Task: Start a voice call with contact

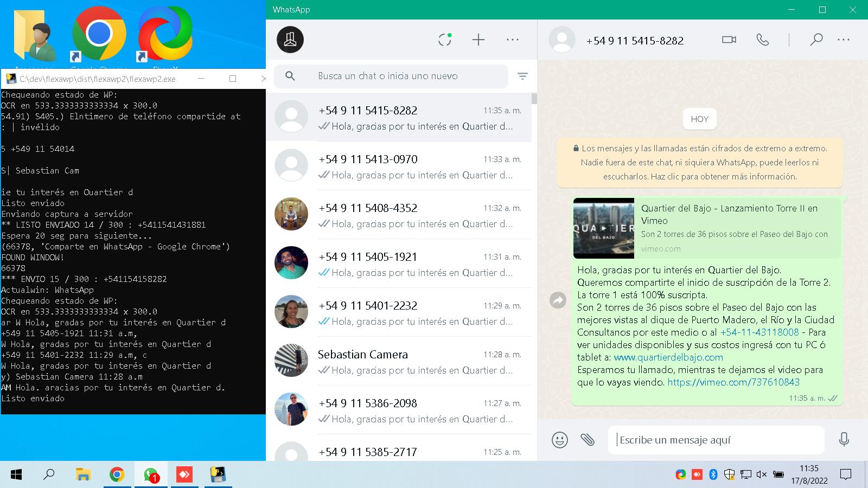Action: 763,40
